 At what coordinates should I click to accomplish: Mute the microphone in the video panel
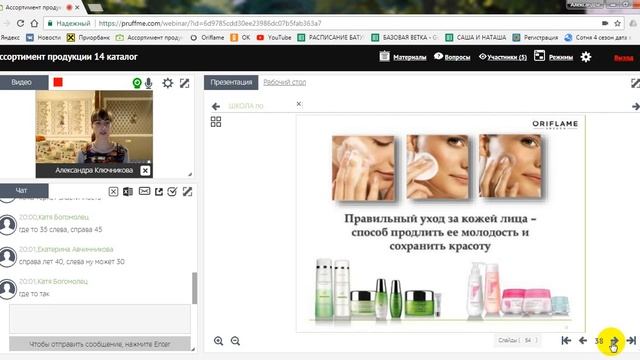pos(149,83)
